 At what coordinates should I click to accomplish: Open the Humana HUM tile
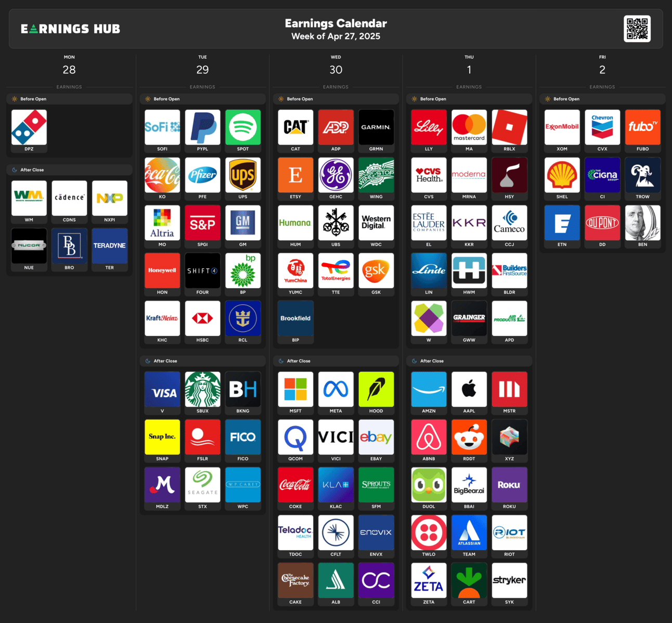tap(295, 227)
